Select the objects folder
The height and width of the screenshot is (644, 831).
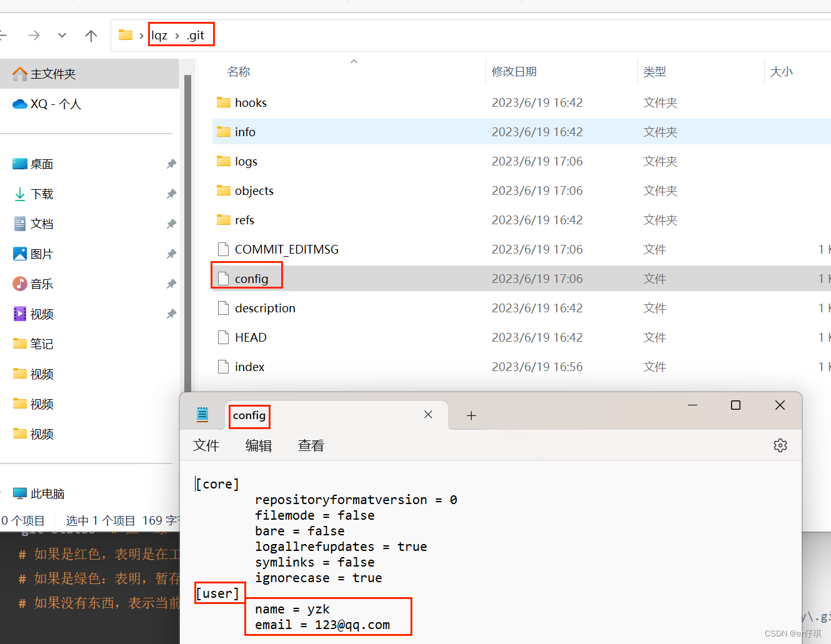click(x=522, y=191)
